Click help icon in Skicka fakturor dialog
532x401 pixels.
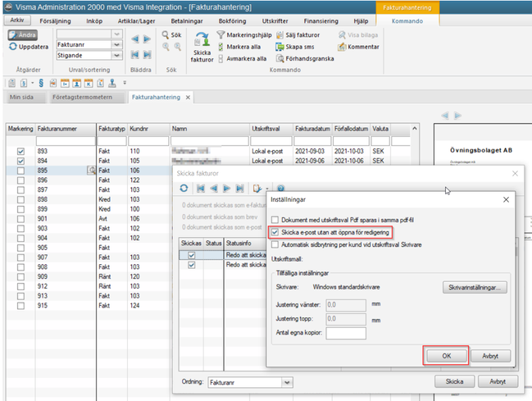coord(280,188)
